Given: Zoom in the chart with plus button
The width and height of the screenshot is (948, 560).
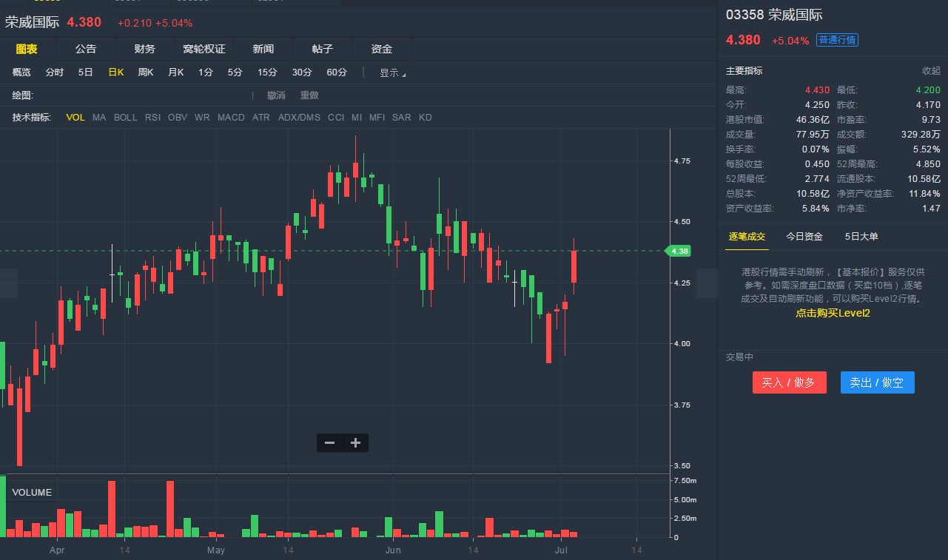Looking at the screenshot, I should 355,443.
